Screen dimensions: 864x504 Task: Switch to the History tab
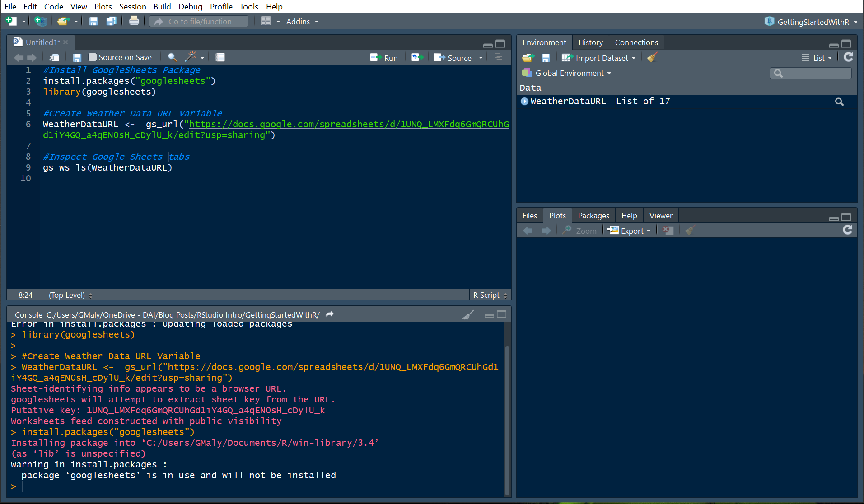(x=590, y=42)
